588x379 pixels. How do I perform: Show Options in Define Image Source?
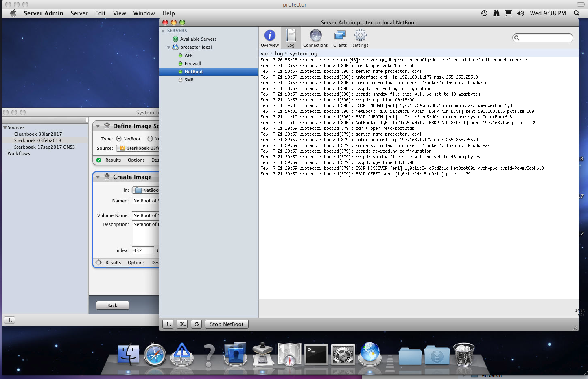pos(136,160)
